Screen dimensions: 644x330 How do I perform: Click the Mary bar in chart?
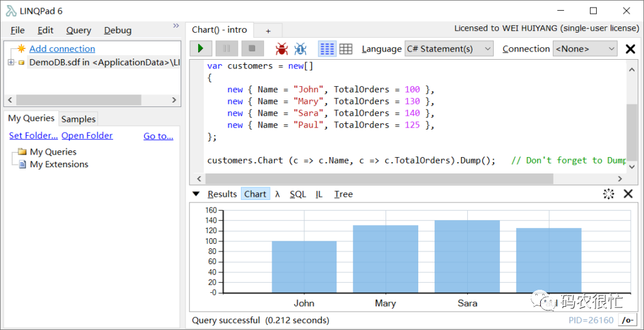pyautogui.click(x=386, y=259)
